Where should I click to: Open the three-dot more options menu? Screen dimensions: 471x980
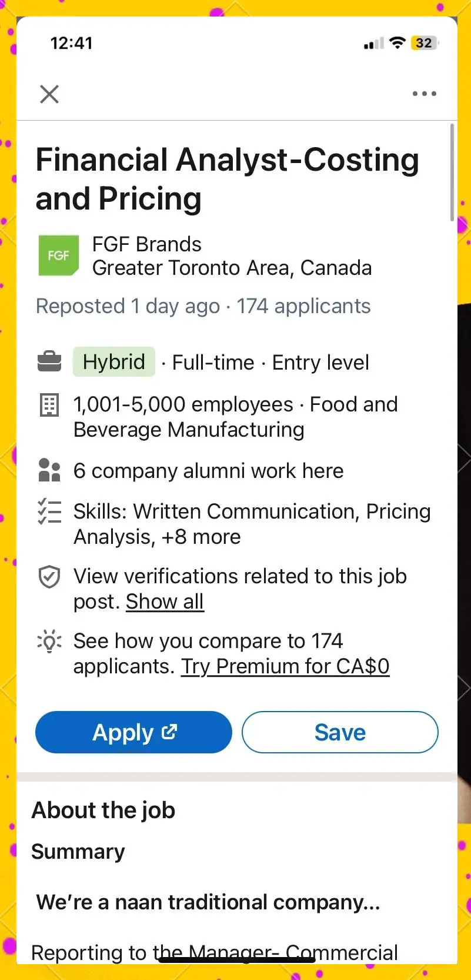pyautogui.click(x=424, y=94)
